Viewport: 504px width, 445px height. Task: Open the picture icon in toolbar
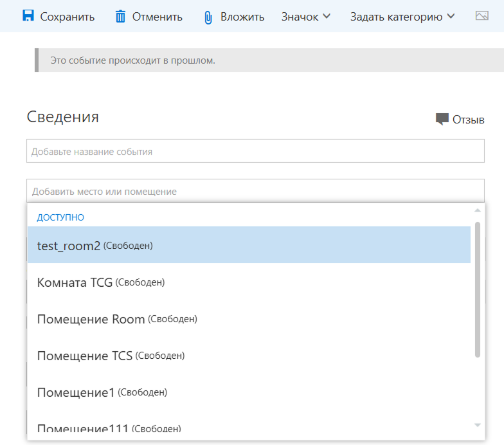pyautogui.click(x=482, y=15)
